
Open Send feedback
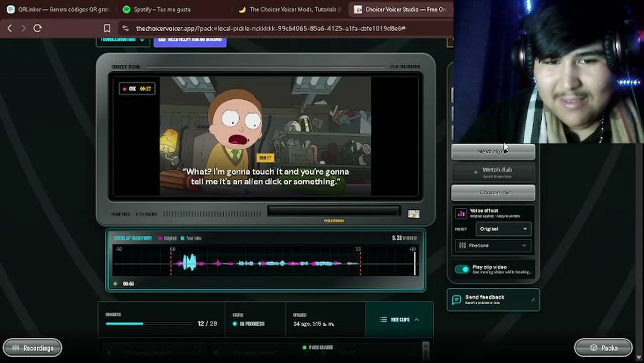click(493, 299)
